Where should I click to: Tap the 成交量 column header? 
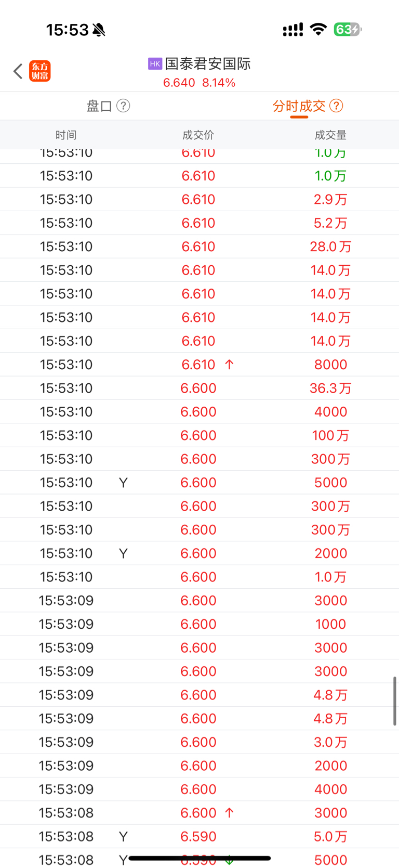pyautogui.click(x=330, y=135)
